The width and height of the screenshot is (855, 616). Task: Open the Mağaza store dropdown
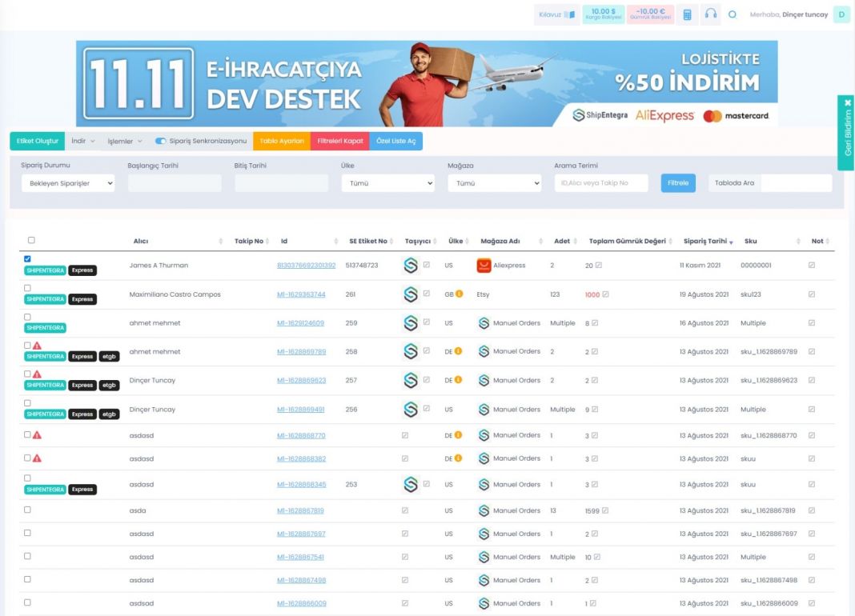tap(495, 183)
